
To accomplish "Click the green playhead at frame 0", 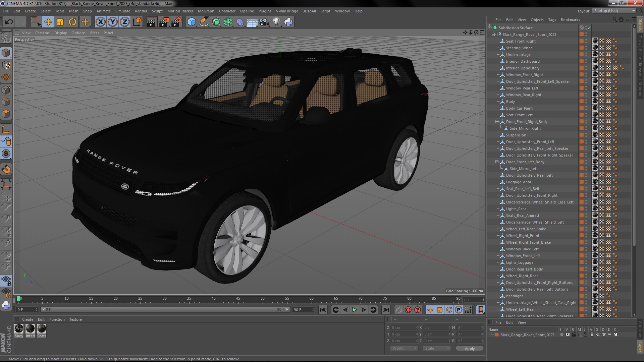I will pos(18,298).
